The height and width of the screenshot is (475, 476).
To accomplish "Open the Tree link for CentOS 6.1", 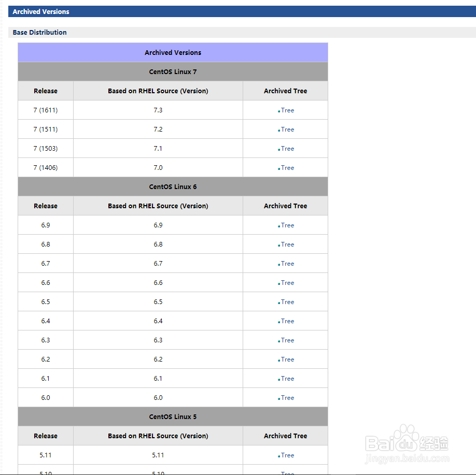I will tap(287, 378).
